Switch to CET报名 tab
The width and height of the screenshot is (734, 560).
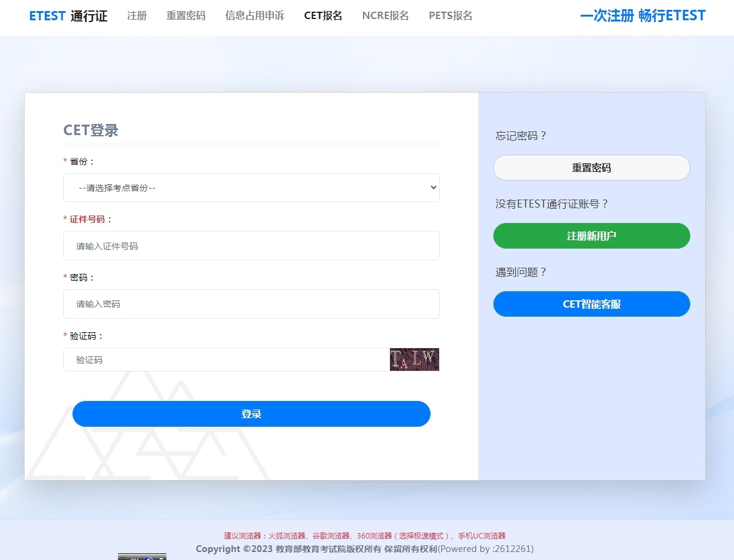(323, 16)
